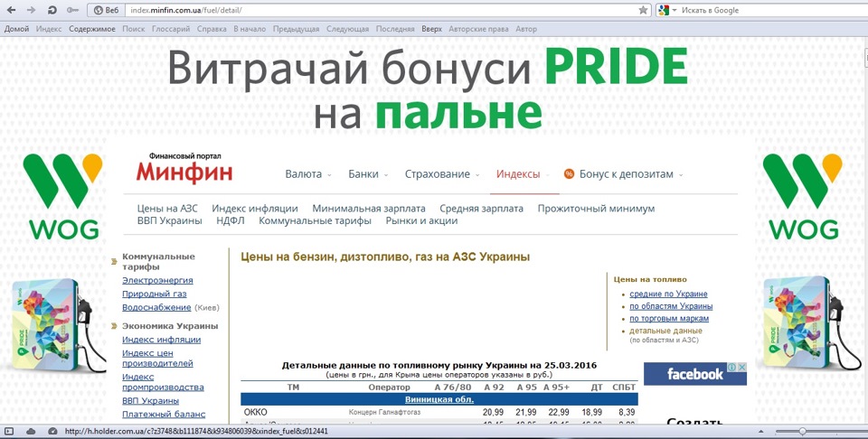868x439 pixels.
Task: Open 'Рынки и акции' link
Action: pyautogui.click(x=421, y=220)
